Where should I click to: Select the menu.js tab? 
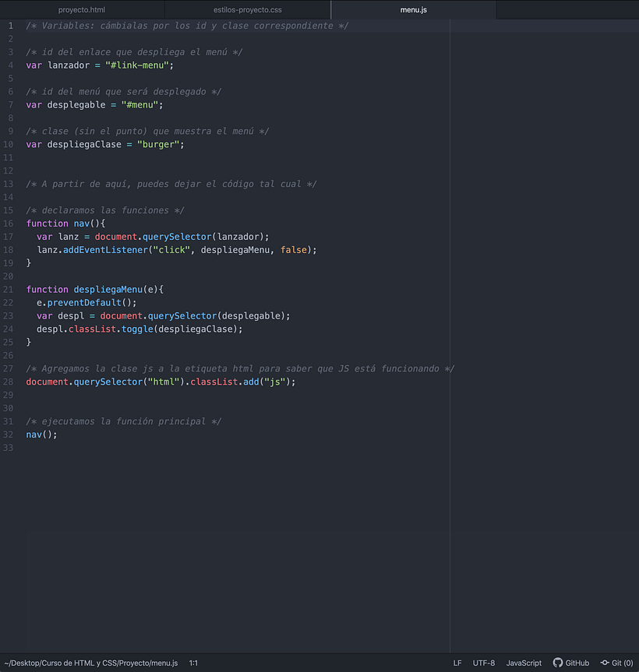click(x=413, y=9)
